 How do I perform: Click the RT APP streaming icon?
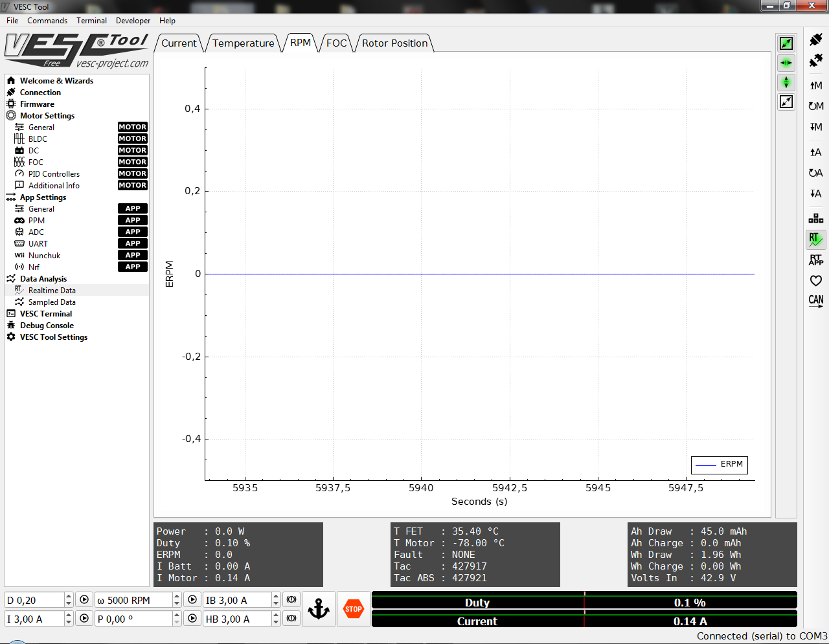[x=815, y=260]
